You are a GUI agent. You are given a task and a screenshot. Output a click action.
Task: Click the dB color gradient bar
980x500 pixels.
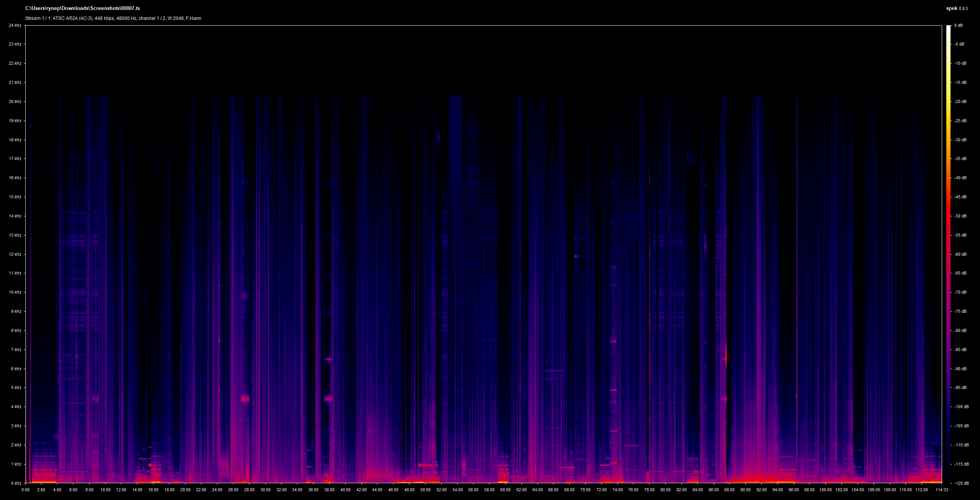(x=948, y=254)
